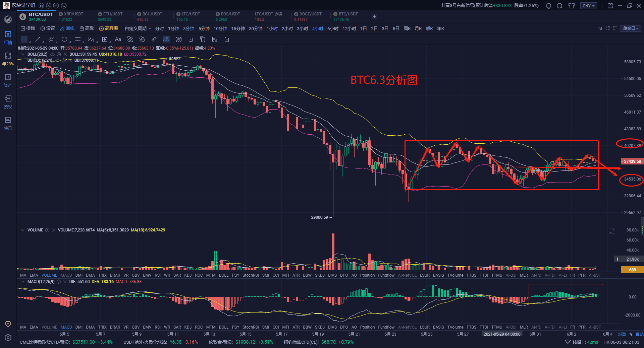Lock drawings with the padlock icon
The height and width of the screenshot is (348, 644).
pos(191,39)
